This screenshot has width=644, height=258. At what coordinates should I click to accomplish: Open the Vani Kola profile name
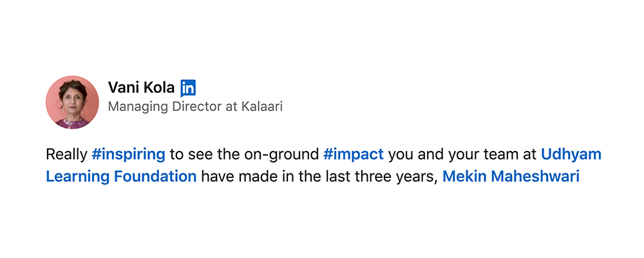tap(141, 87)
